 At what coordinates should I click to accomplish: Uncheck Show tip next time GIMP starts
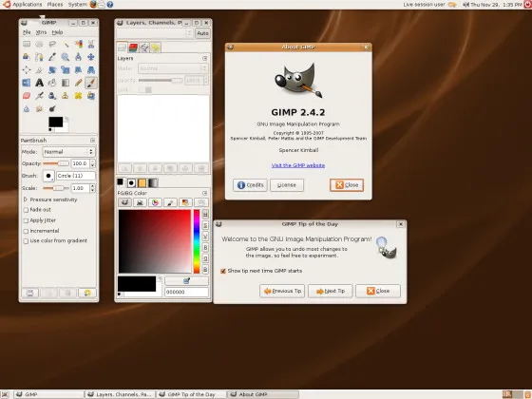pyautogui.click(x=223, y=271)
